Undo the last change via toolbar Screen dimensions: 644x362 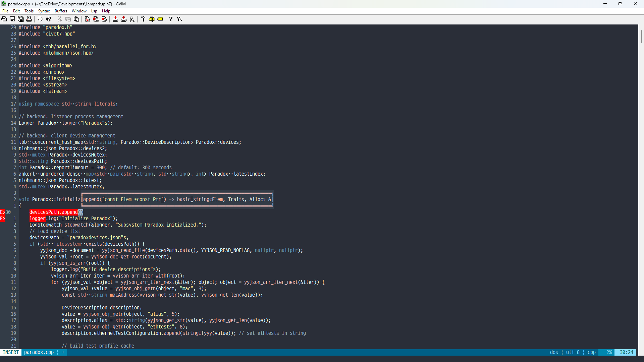(40, 19)
